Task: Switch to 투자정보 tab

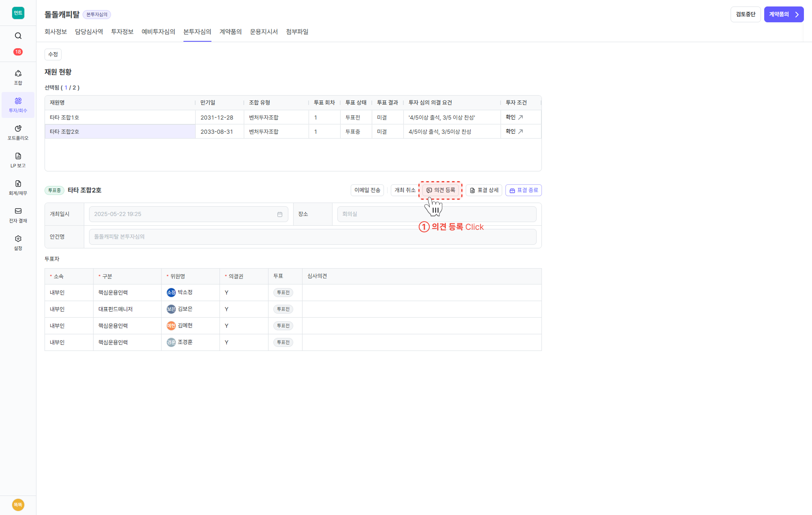Action: click(122, 32)
